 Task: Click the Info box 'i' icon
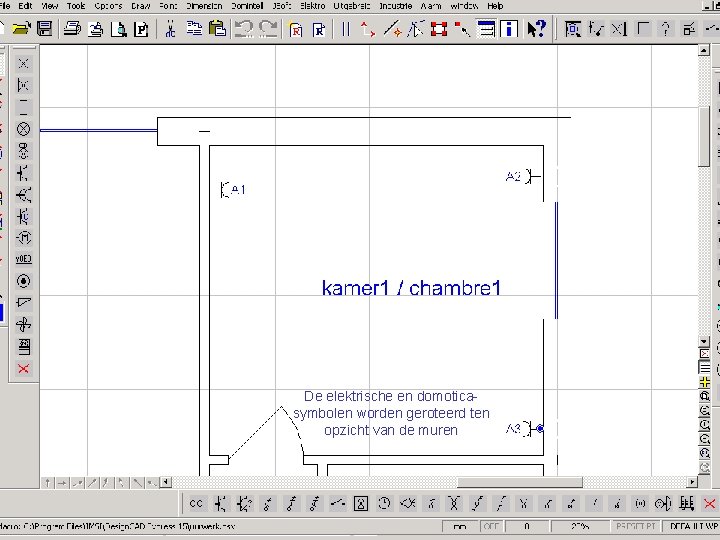pos(509,29)
